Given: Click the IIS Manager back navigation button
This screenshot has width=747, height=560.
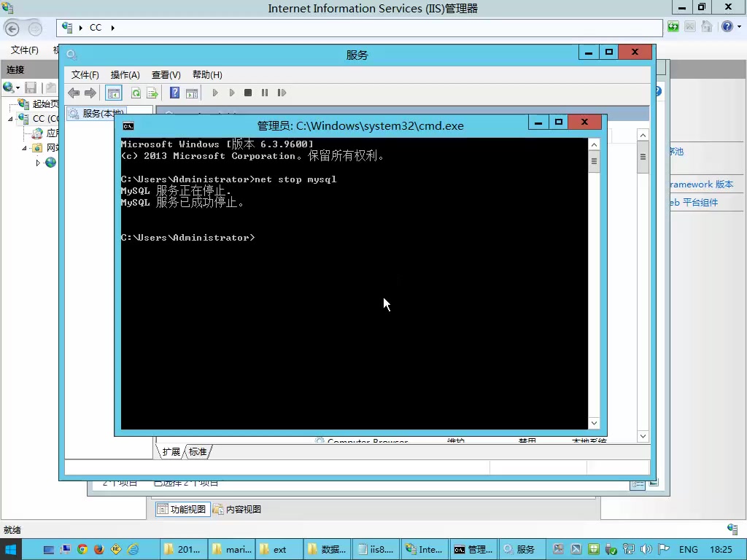Looking at the screenshot, I should (12, 28).
